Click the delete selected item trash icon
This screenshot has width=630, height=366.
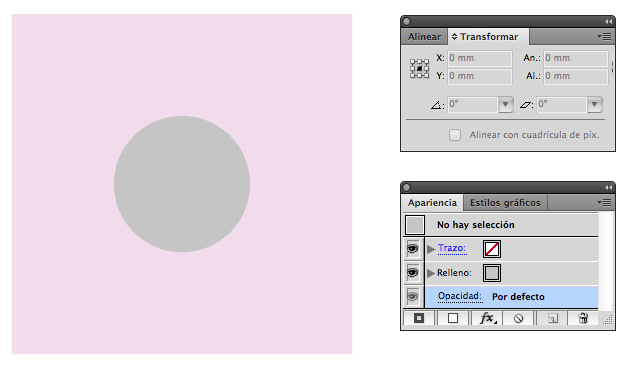pos(583,318)
